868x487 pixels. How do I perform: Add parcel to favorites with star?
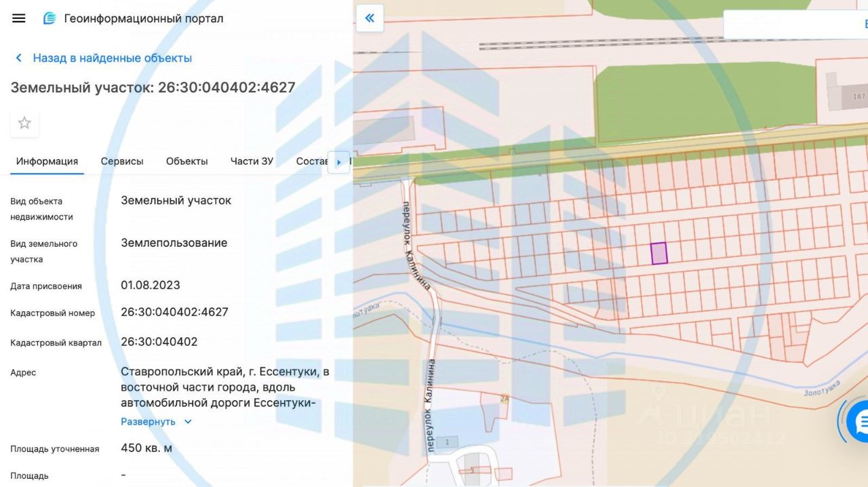tap(24, 123)
